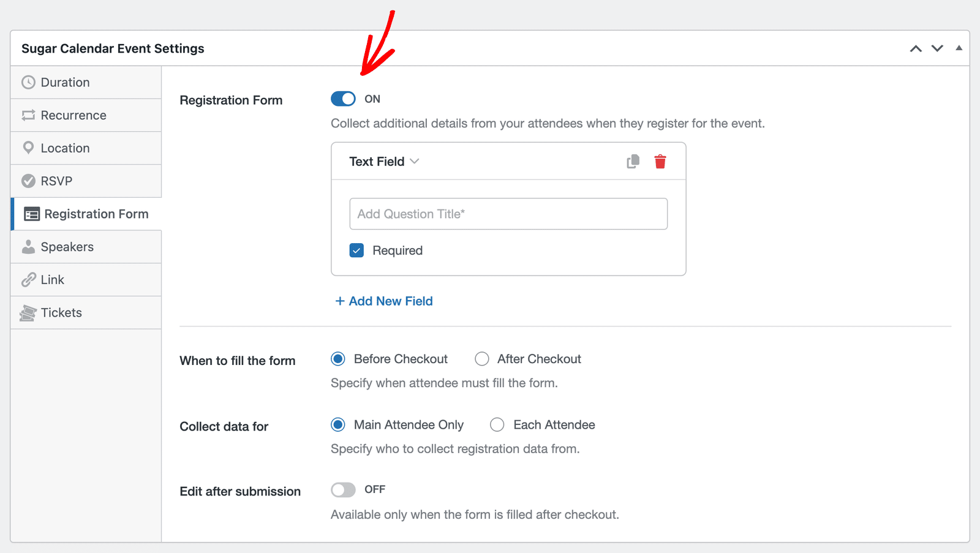Click the checkmark icon beside RSVP

point(28,181)
